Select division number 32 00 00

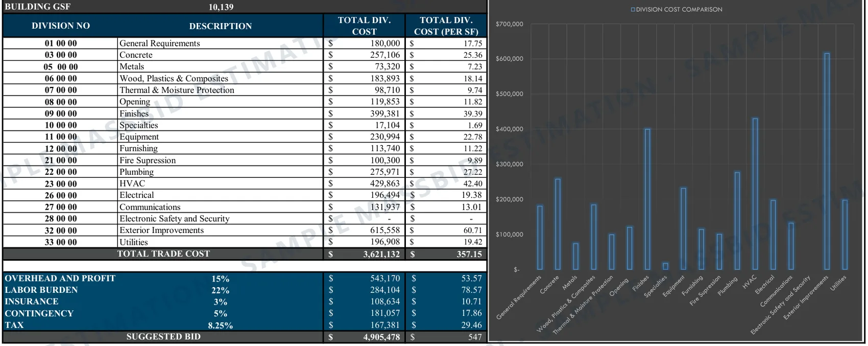[61, 230]
